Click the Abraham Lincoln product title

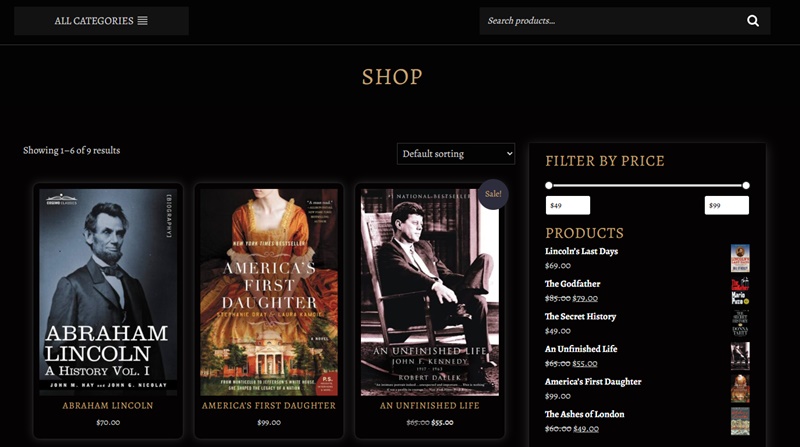pos(108,406)
